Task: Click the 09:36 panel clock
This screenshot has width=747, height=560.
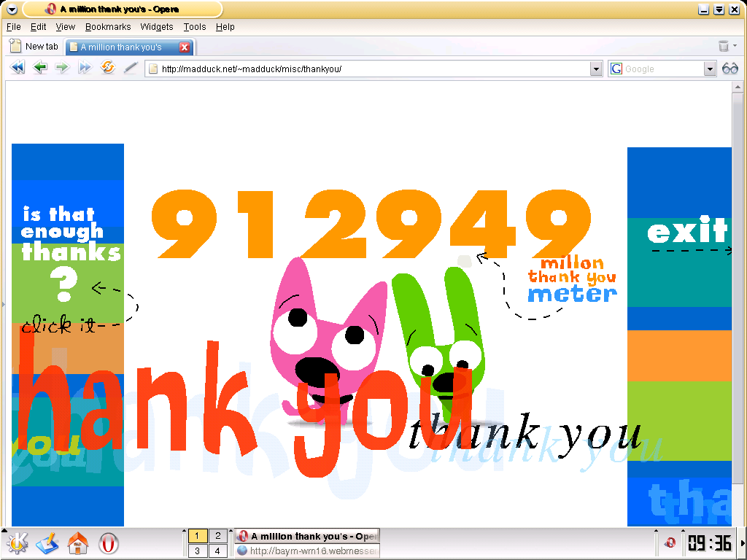Action: coord(710,543)
